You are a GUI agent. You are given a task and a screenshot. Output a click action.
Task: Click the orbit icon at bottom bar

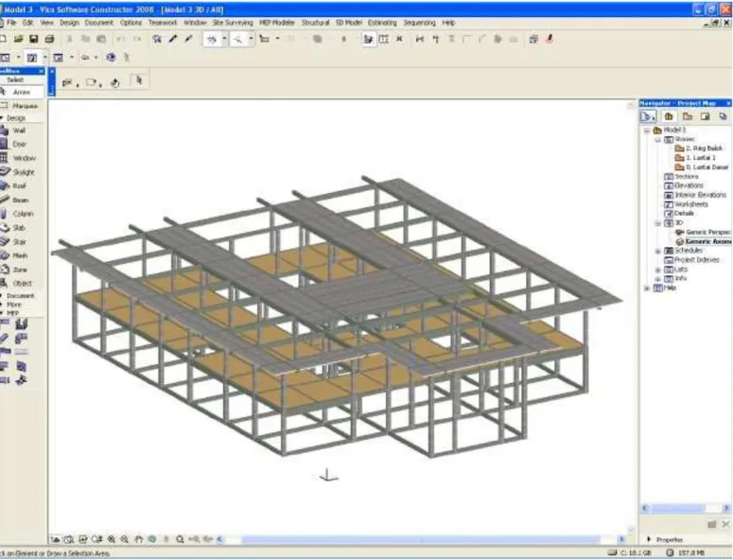pos(152,539)
